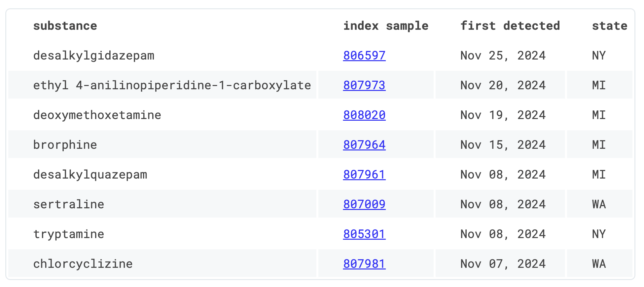Open index sample link 807964
Screen dimensions: 644x287
(x=364, y=145)
